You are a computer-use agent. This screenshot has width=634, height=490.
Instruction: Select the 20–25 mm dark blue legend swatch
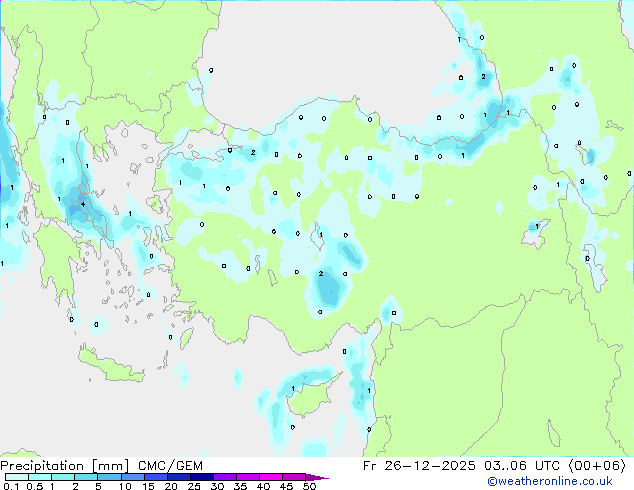pos(178,477)
